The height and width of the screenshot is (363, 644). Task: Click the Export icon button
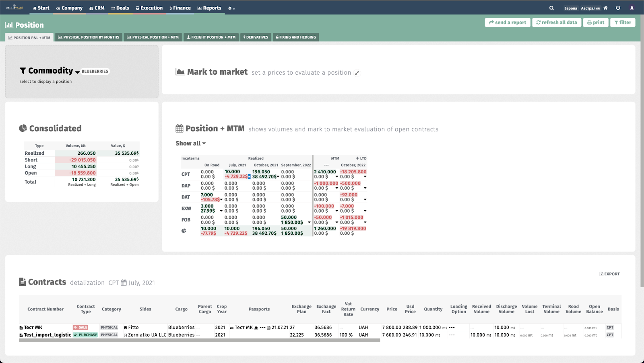click(x=609, y=274)
